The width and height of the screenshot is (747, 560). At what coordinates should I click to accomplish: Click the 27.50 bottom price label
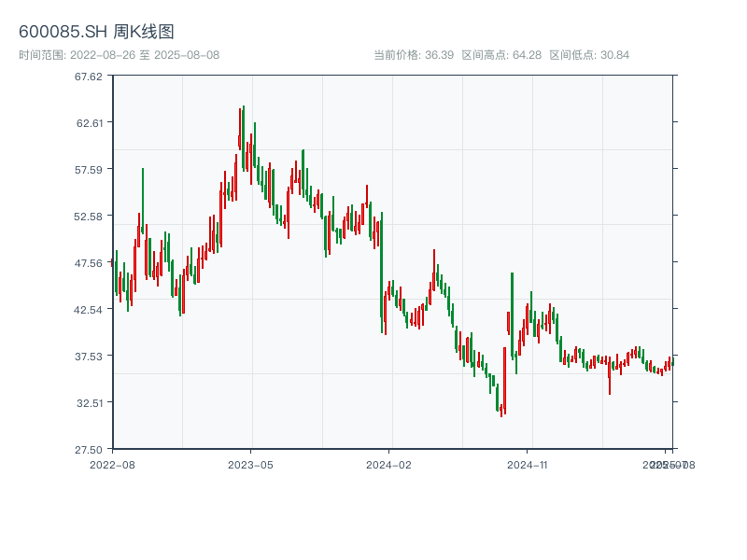[89, 449]
